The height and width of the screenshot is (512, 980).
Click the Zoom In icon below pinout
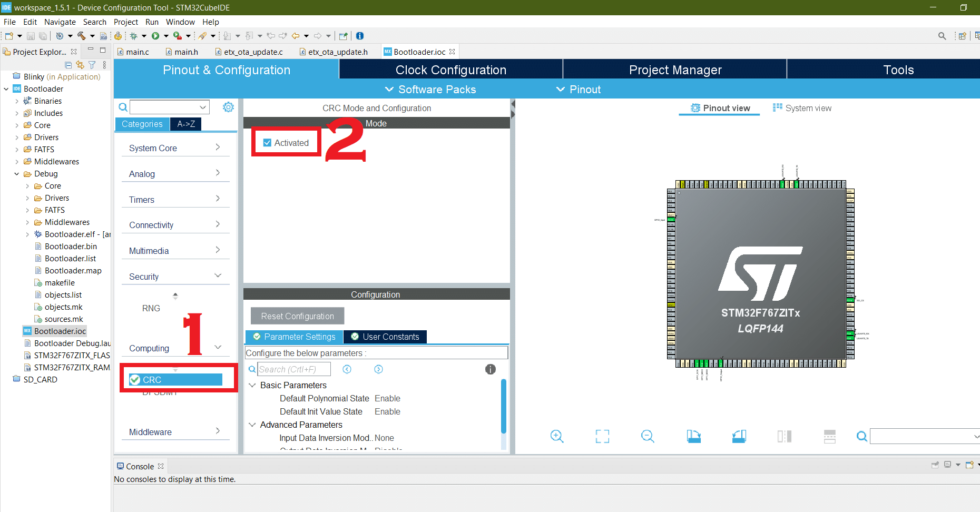point(557,436)
